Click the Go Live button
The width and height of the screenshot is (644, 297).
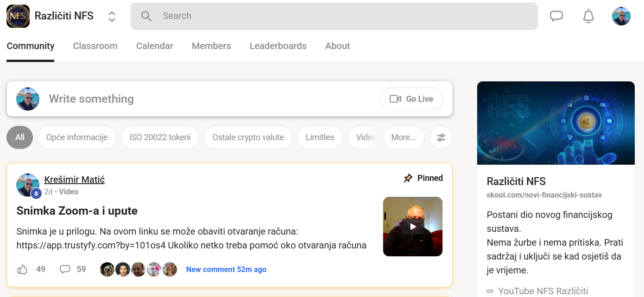click(x=411, y=99)
